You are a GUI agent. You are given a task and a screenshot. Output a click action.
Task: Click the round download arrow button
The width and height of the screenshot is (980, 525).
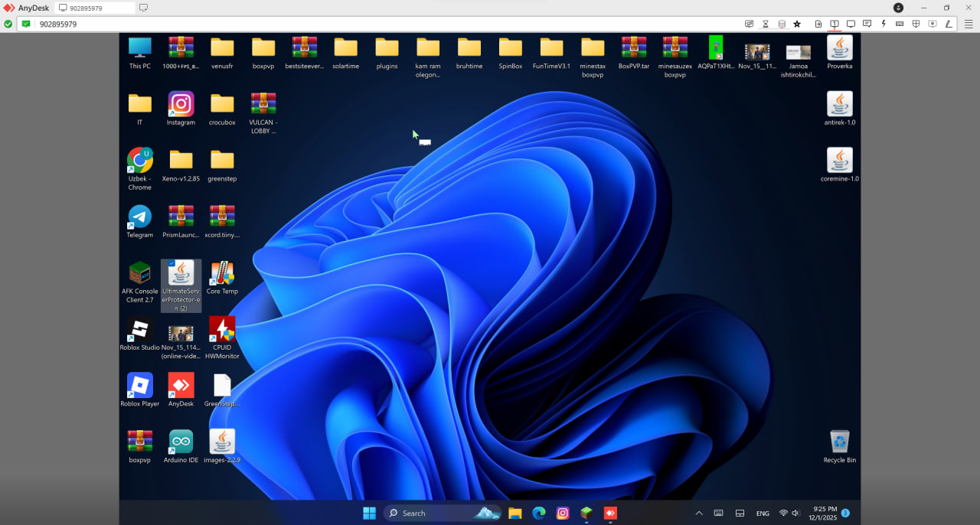click(x=898, y=8)
